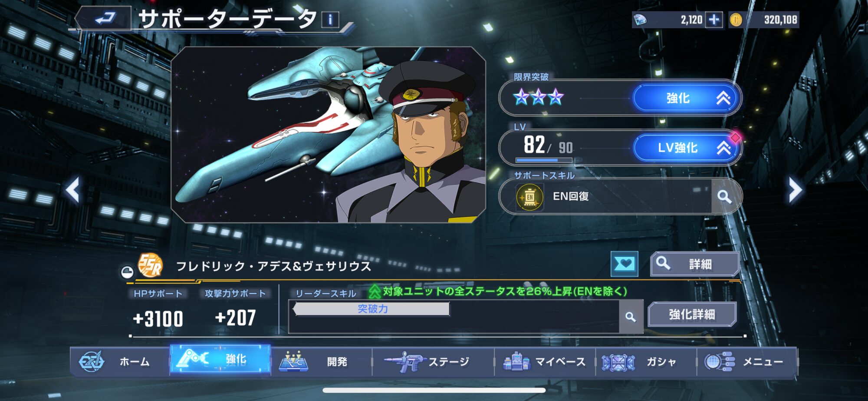Toggle the favorite heart button
This screenshot has height=401, width=868.
point(624,264)
